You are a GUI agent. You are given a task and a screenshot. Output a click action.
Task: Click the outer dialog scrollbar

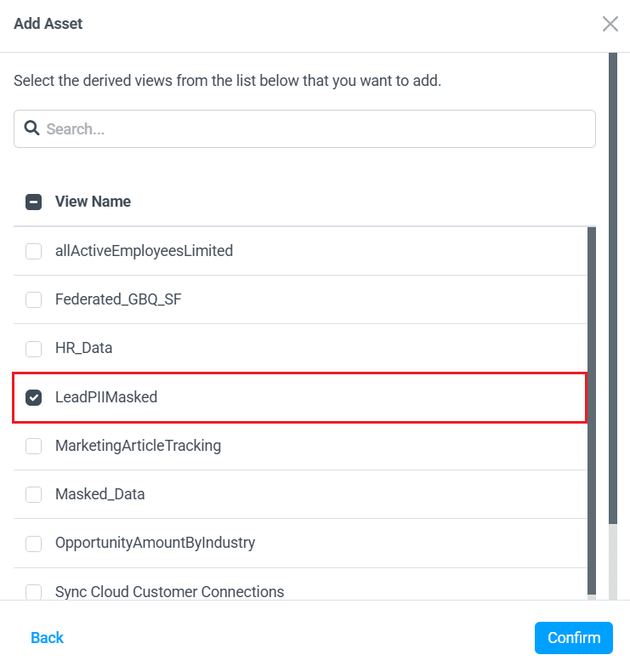pyautogui.click(x=613, y=289)
